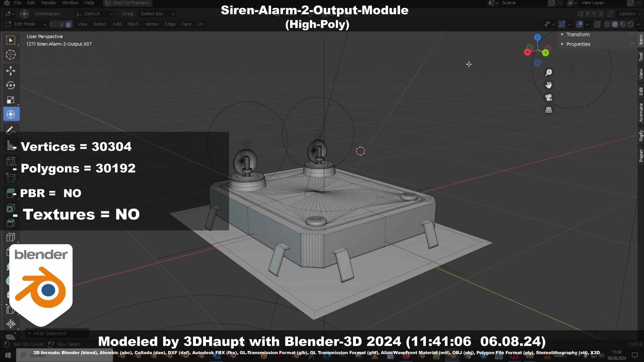The width and height of the screenshot is (644, 362).
Task: Open the Mesh menu
Action: [x=133, y=24]
